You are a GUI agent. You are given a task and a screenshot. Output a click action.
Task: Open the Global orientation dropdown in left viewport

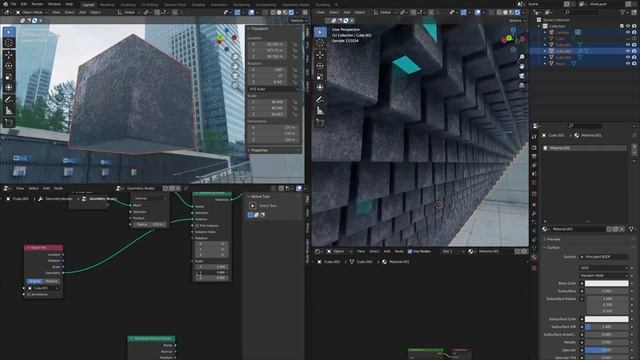point(129,12)
